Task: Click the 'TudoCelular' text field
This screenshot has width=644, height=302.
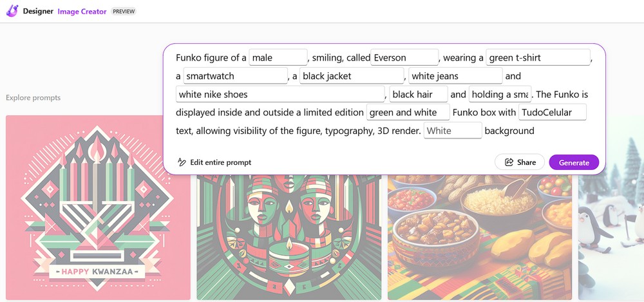Action: click(553, 113)
